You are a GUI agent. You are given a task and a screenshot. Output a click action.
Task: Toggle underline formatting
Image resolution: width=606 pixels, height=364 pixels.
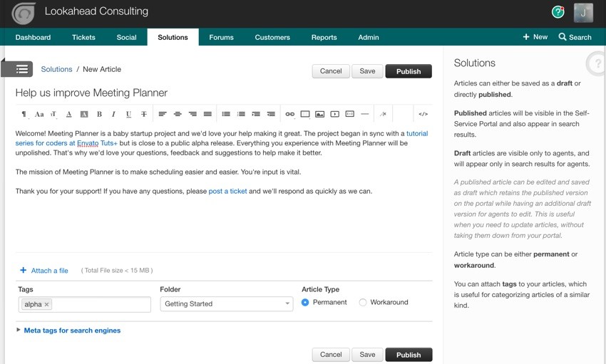click(128, 114)
